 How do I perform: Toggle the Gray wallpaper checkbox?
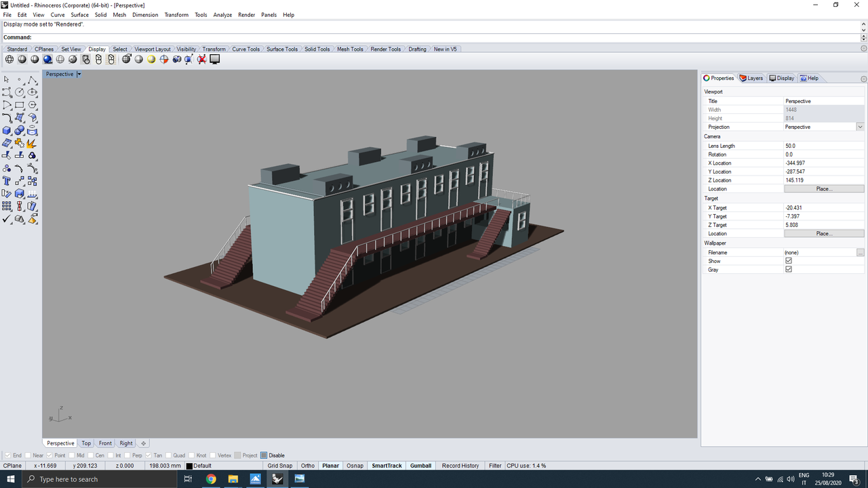click(789, 268)
